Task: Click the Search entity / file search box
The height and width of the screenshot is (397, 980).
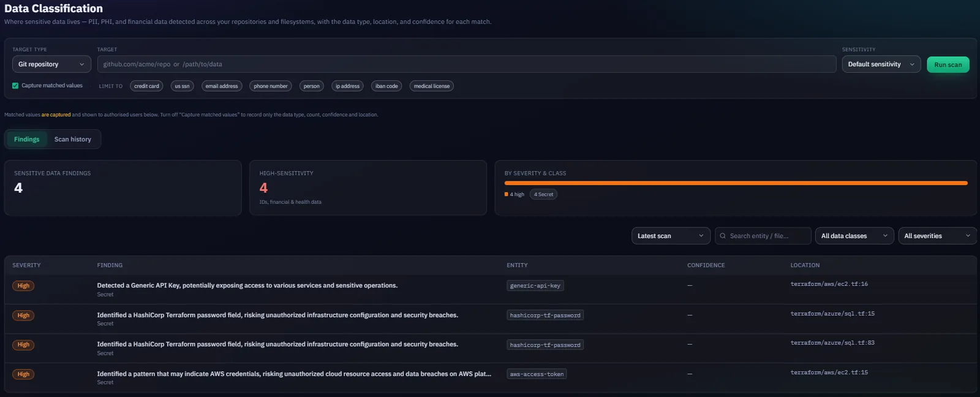Action: click(763, 236)
